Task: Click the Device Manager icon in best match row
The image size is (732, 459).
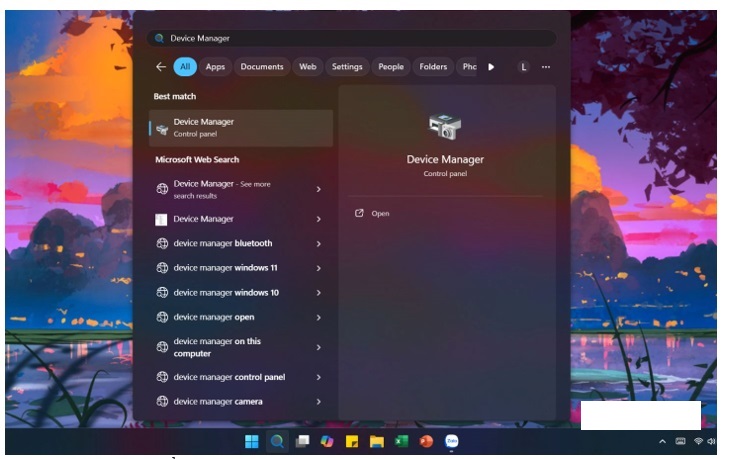Action: (162, 129)
